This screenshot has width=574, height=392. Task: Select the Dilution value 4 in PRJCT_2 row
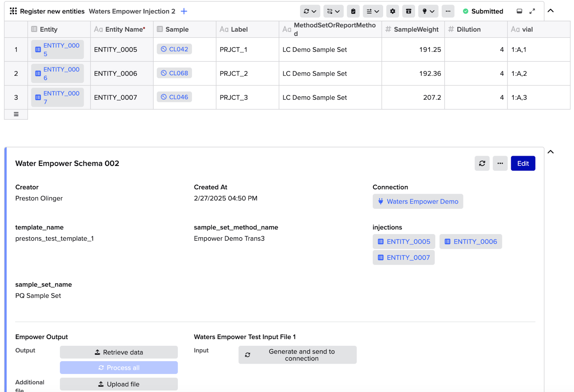pyautogui.click(x=476, y=73)
